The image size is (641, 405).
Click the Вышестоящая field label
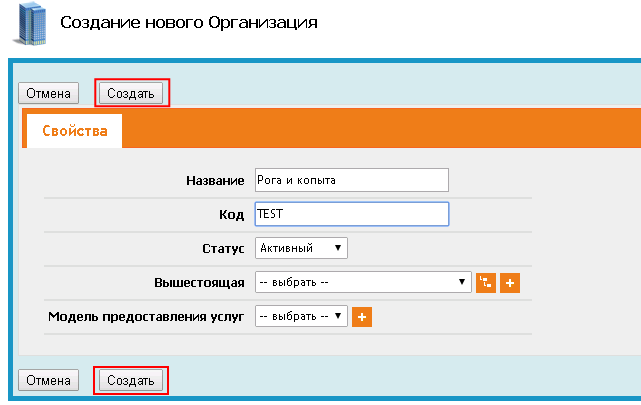tap(199, 283)
